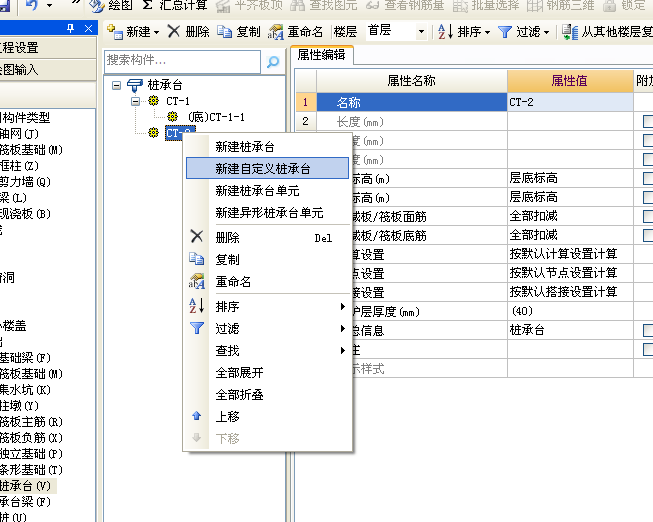
Task: Toggle checkbox in 扣减板/筏板底筋 row
Action: coord(648,235)
